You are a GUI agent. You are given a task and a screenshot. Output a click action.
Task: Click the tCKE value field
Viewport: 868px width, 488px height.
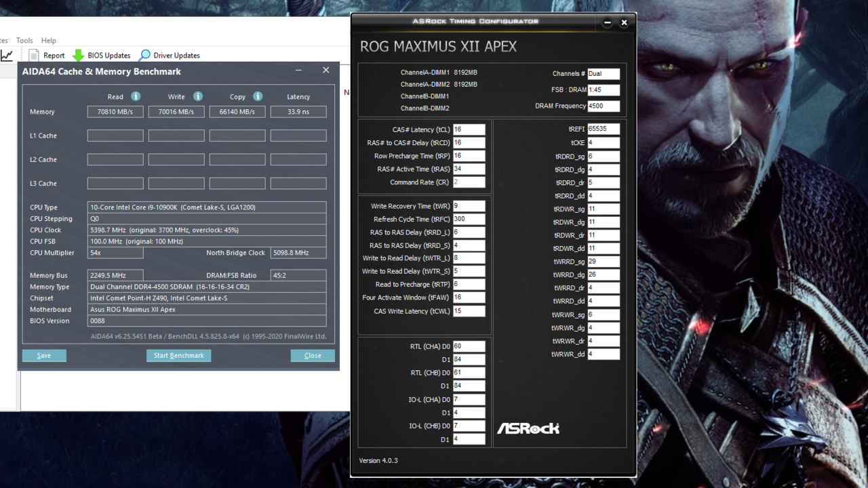(604, 143)
